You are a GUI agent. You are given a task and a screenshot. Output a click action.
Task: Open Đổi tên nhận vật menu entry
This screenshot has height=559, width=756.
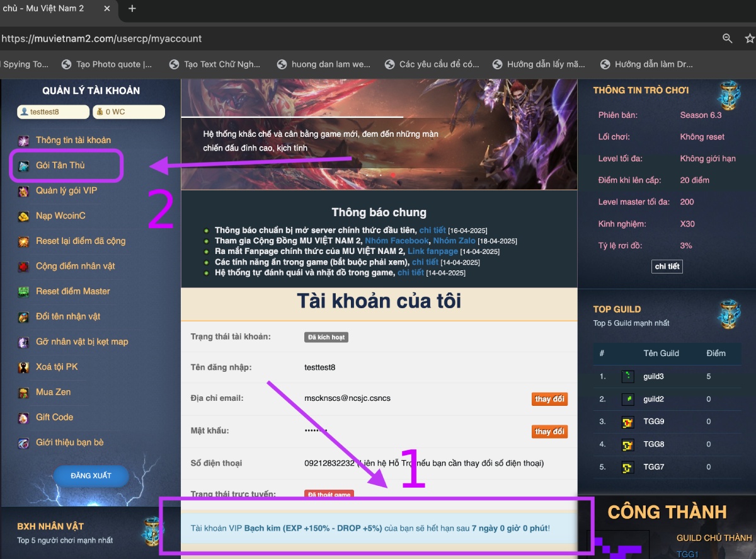tap(68, 316)
